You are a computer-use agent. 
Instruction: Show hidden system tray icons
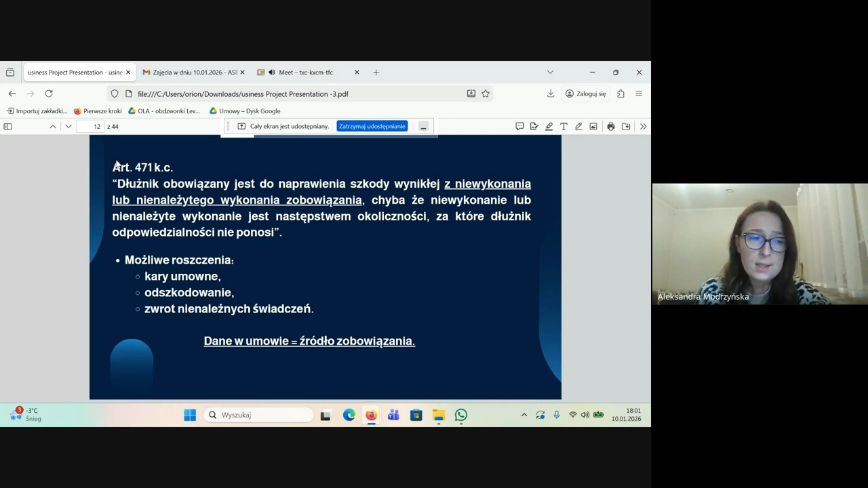tap(524, 415)
